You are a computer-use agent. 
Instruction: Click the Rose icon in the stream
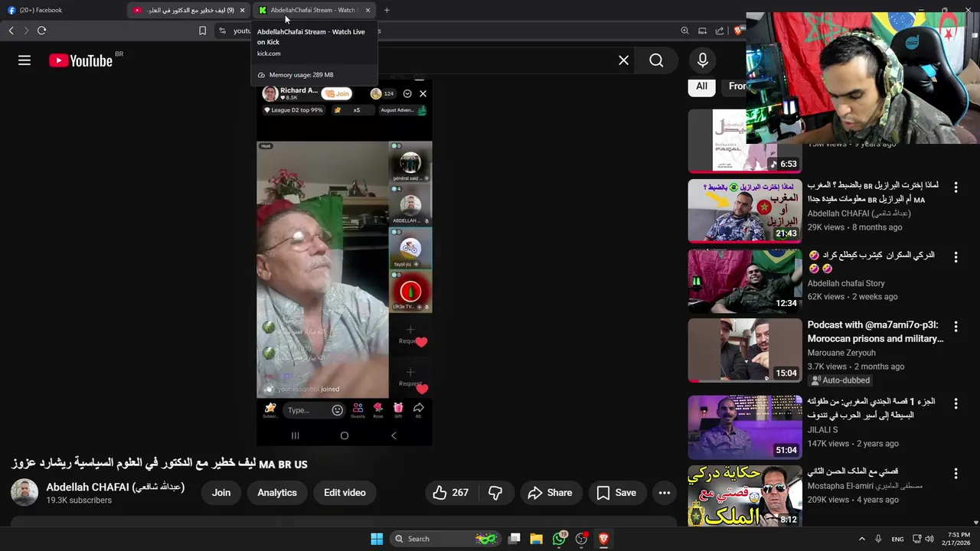378,410
